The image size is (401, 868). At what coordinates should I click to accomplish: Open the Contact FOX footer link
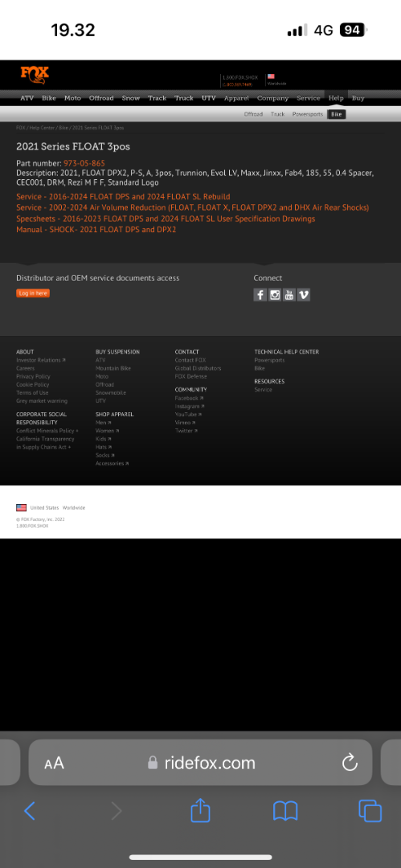coord(190,360)
